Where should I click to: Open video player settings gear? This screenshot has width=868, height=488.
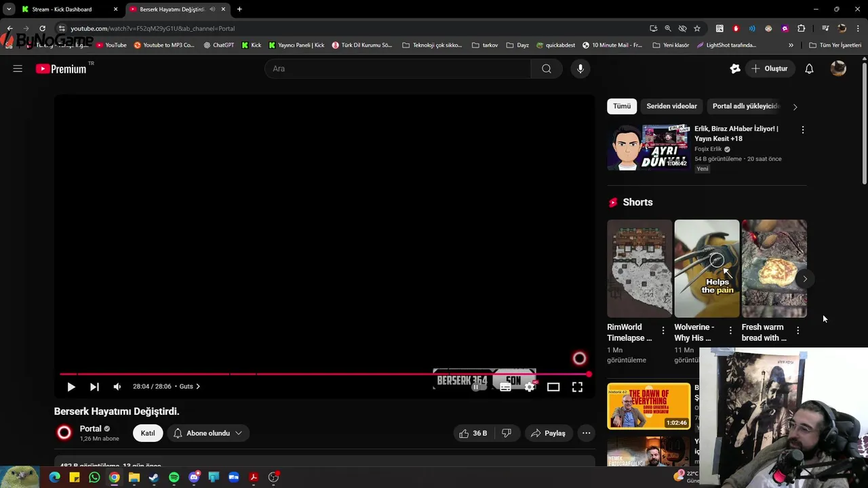click(x=530, y=387)
